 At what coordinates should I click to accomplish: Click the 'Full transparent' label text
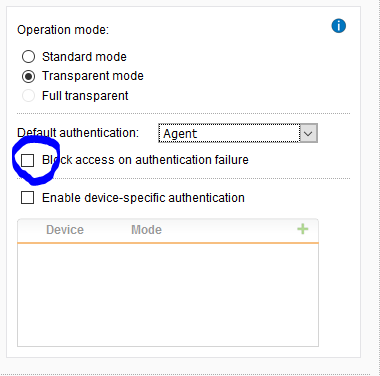[x=85, y=96]
